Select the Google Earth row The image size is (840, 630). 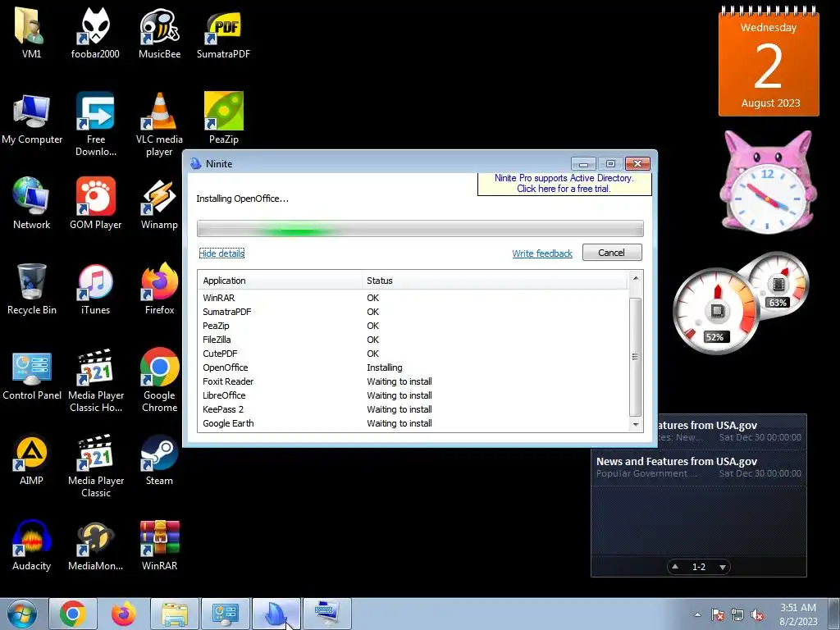coord(413,423)
